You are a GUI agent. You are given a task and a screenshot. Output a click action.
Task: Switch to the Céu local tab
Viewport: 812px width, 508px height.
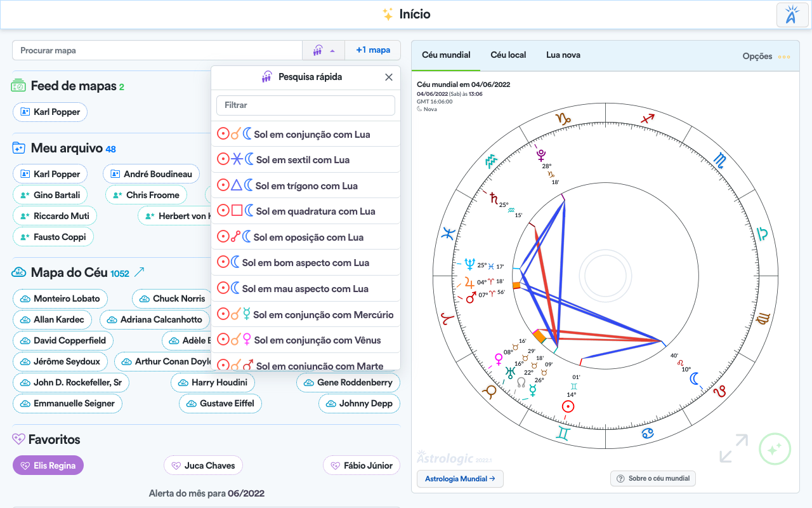pyautogui.click(x=508, y=55)
